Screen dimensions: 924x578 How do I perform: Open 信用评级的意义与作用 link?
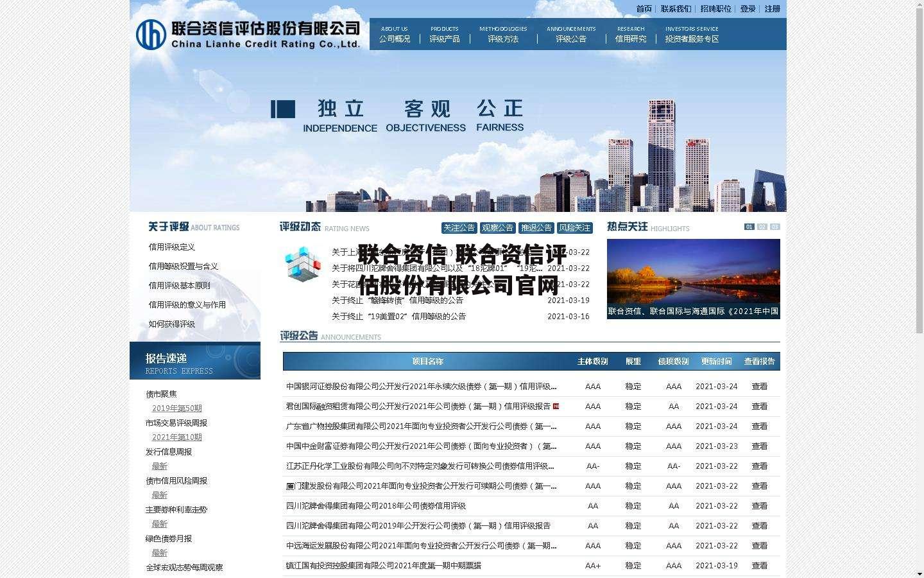pos(187,305)
